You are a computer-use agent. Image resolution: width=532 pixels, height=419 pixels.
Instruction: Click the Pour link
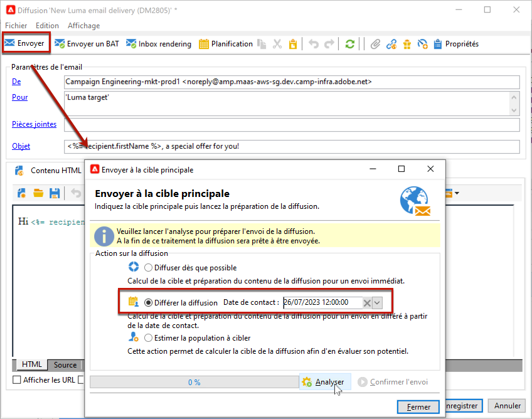point(19,97)
